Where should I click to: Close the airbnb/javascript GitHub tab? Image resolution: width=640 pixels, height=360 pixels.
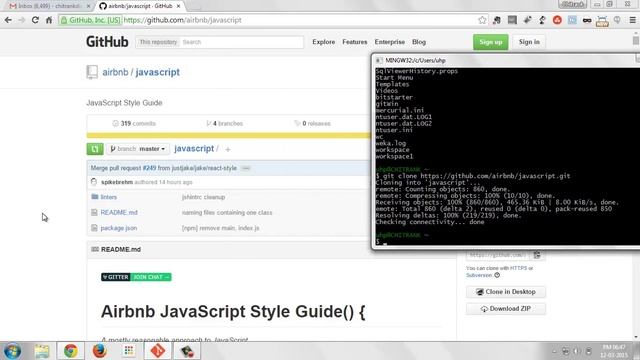(178, 6)
